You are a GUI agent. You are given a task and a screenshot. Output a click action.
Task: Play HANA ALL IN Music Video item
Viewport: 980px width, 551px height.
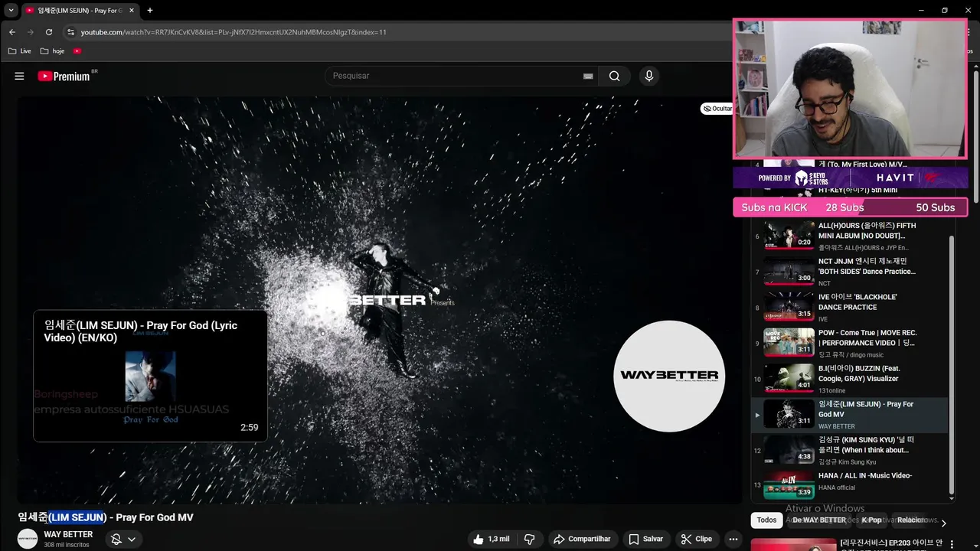[x=850, y=485]
